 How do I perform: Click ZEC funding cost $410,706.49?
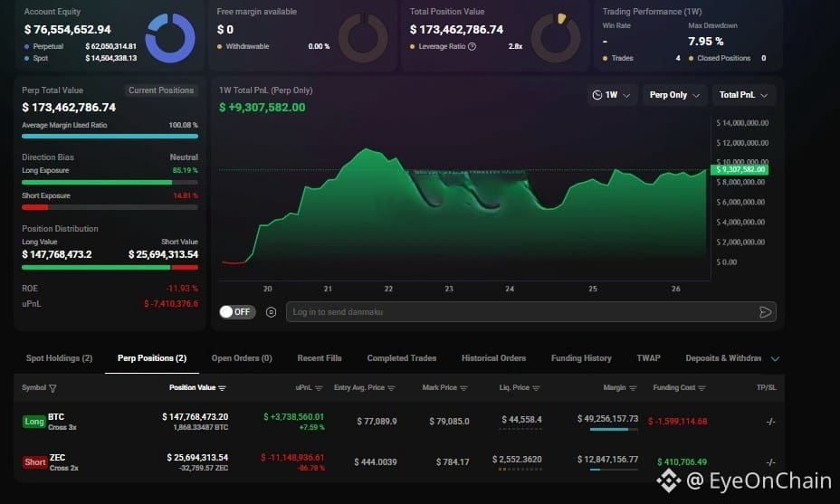tap(682, 461)
